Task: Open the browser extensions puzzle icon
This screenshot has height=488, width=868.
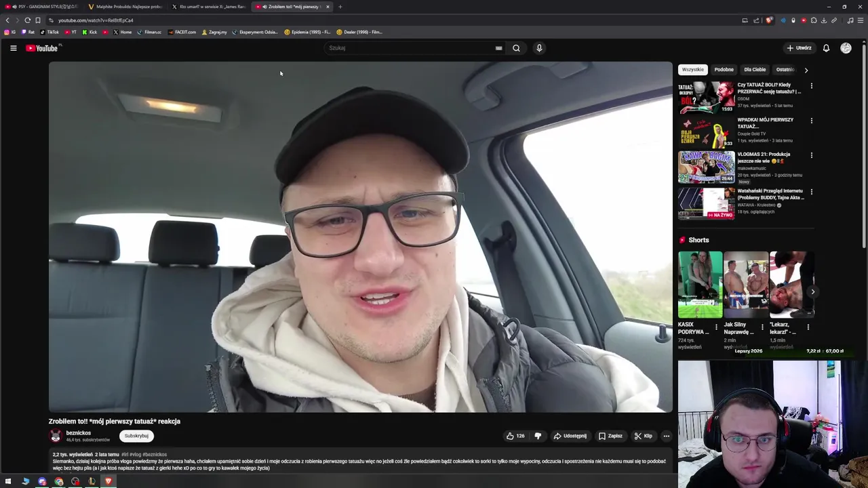Action: [814, 20]
